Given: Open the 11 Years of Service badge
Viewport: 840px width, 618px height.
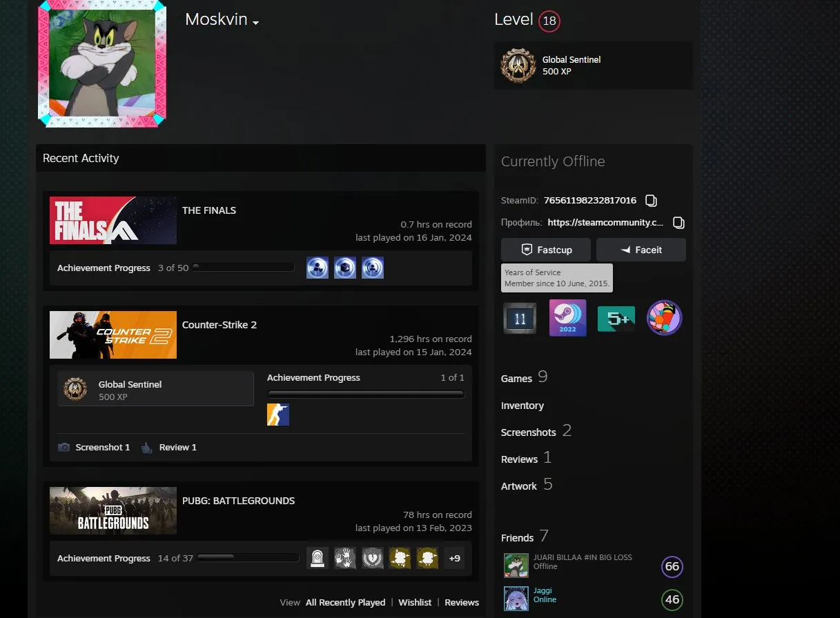Looking at the screenshot, I should (x=520, y=318).
